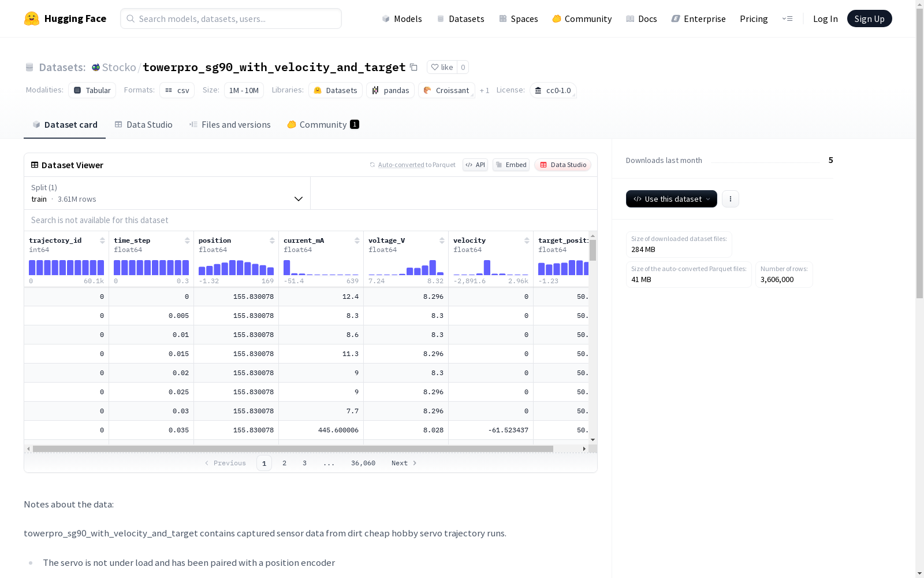Show the +1 additional libraries
Image resolution: width=924 pixels, height=578 pixels.
point(485,90)
